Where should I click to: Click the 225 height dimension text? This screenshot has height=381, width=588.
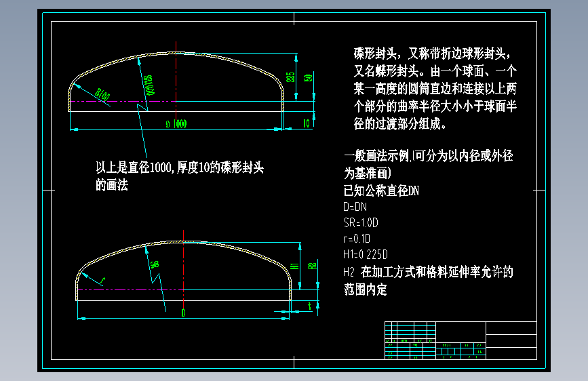click(x=290, y=77)
